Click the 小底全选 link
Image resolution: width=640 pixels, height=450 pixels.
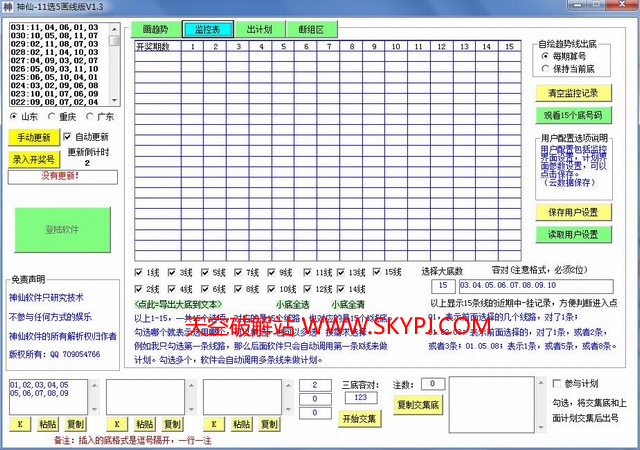[294, 305]
